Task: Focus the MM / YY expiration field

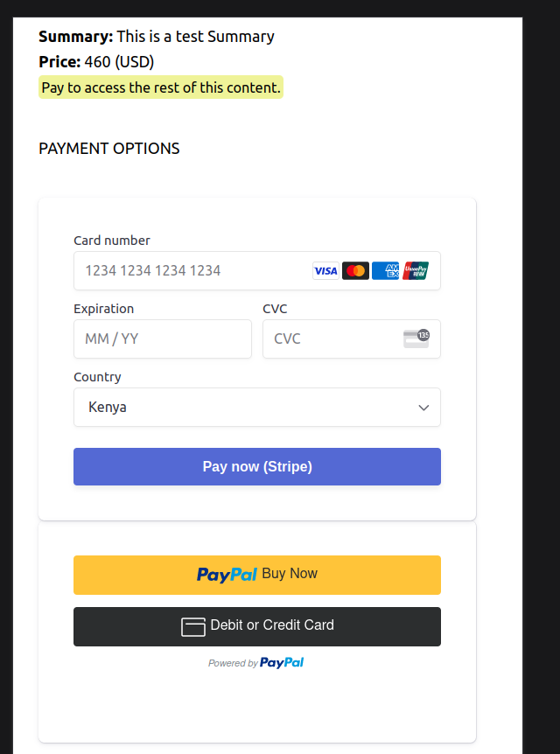Action: coord(162,339)
